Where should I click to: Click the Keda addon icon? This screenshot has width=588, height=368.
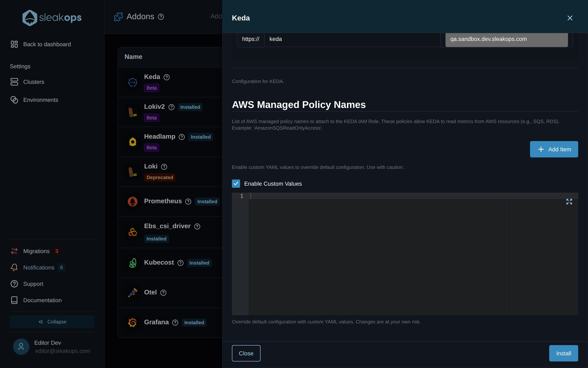tap(133, 82)
